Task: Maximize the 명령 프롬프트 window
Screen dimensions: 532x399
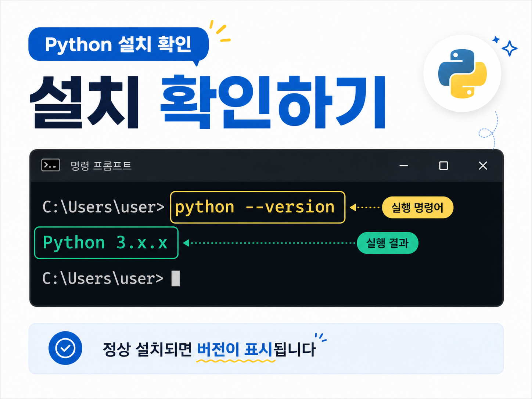Action: click(443, 166)
